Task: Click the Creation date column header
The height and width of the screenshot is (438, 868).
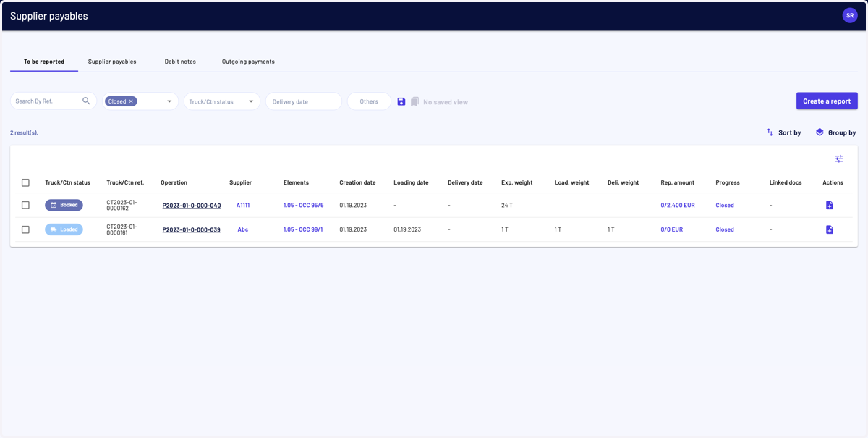Action: tap(357, 182)
